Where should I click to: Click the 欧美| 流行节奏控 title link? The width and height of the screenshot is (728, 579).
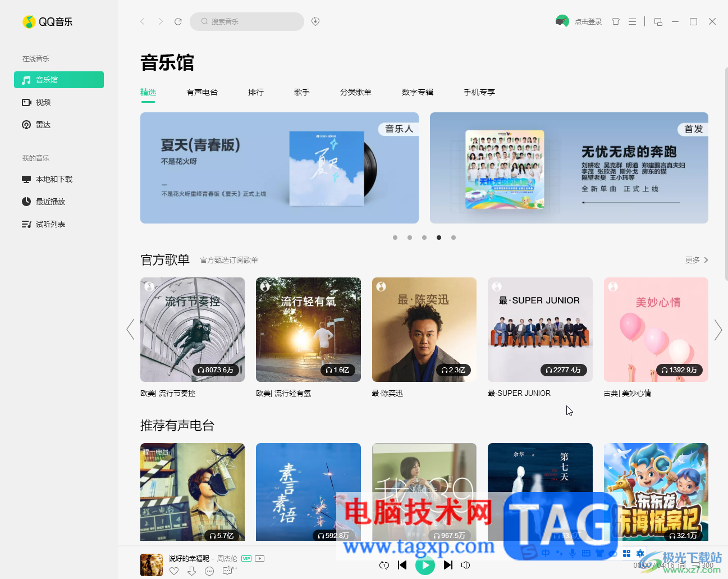pos(168,393)
